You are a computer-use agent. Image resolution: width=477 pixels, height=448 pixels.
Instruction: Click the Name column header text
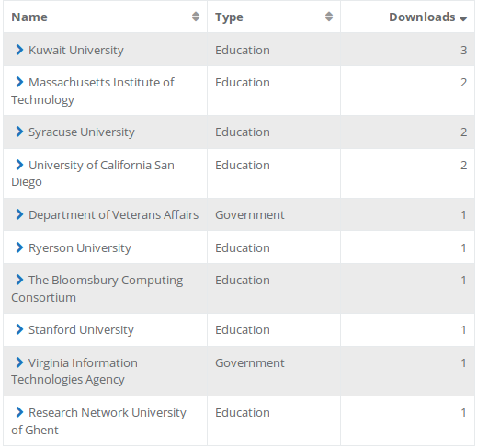(29, 17)
